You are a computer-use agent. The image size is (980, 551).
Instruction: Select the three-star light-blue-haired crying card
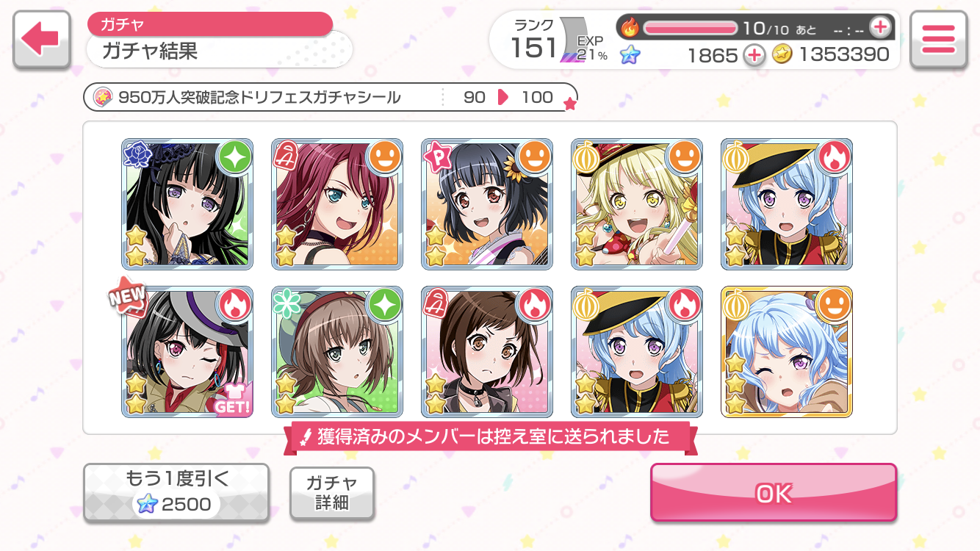[787, 352]
